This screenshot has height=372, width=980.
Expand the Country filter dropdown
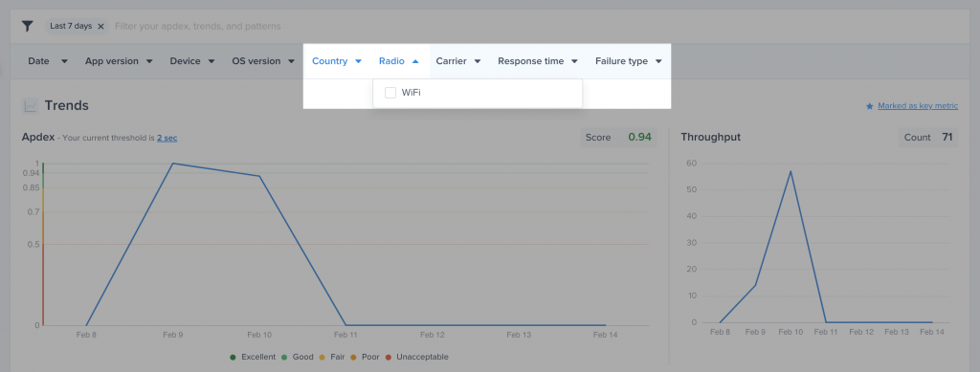(x=336, y=61)
